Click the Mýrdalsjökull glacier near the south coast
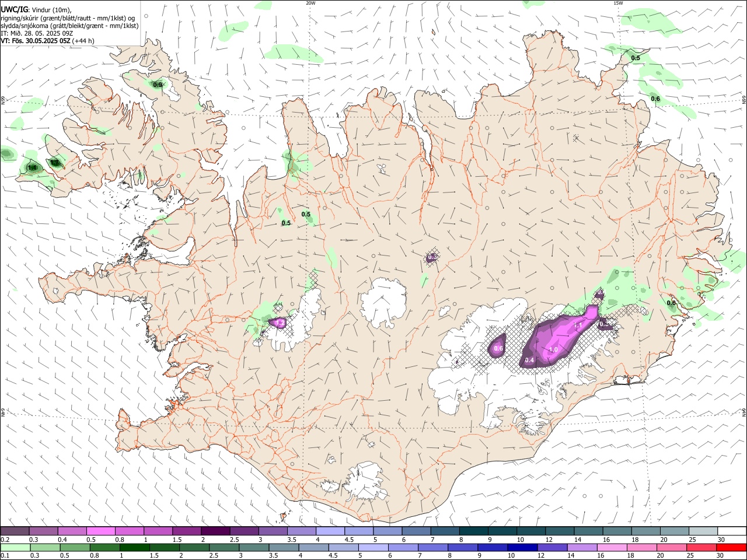 (365, 481)
